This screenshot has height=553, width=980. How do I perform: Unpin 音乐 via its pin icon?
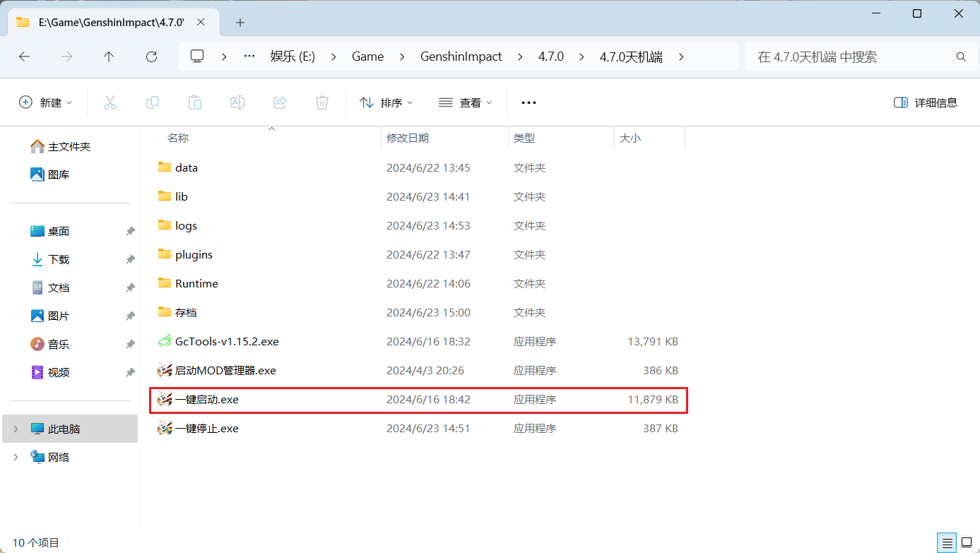[130, 344]
